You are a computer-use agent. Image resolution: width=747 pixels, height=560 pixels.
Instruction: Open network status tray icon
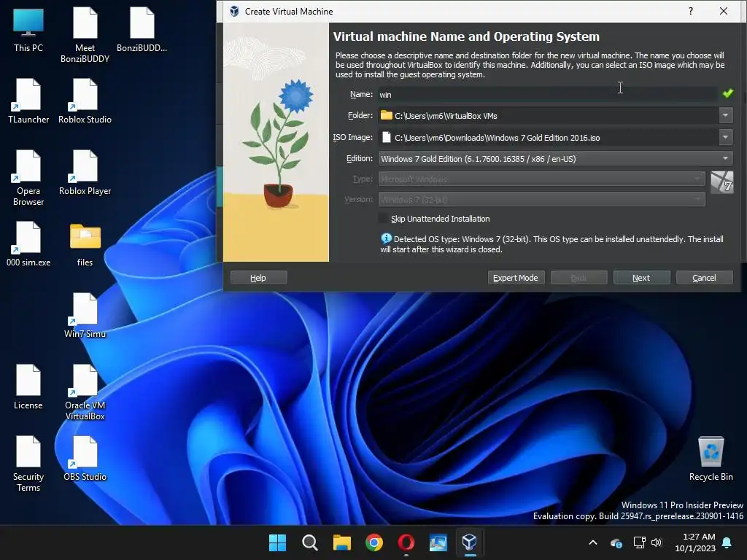pyautogui.click(x=639, y=542)
